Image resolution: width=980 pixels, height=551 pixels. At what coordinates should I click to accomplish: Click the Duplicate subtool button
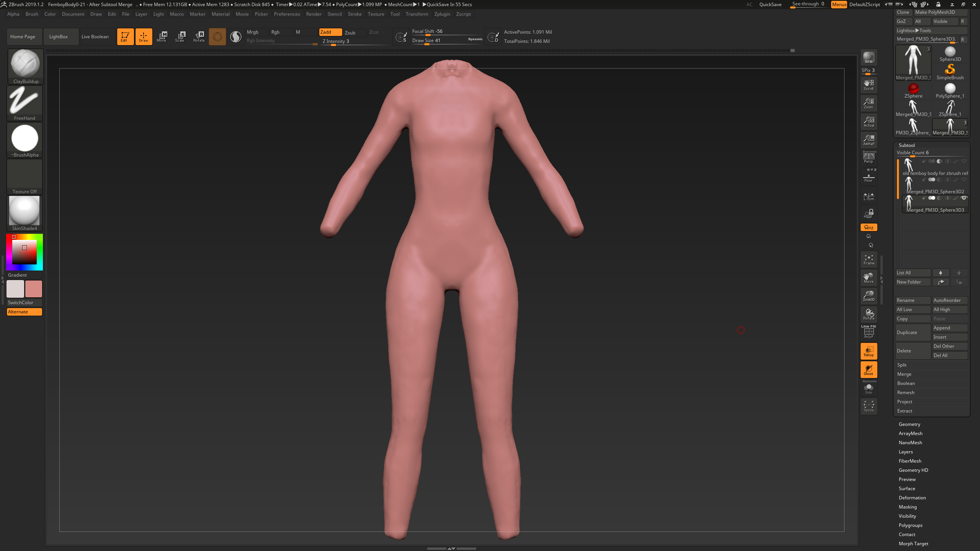pos(913,332)
